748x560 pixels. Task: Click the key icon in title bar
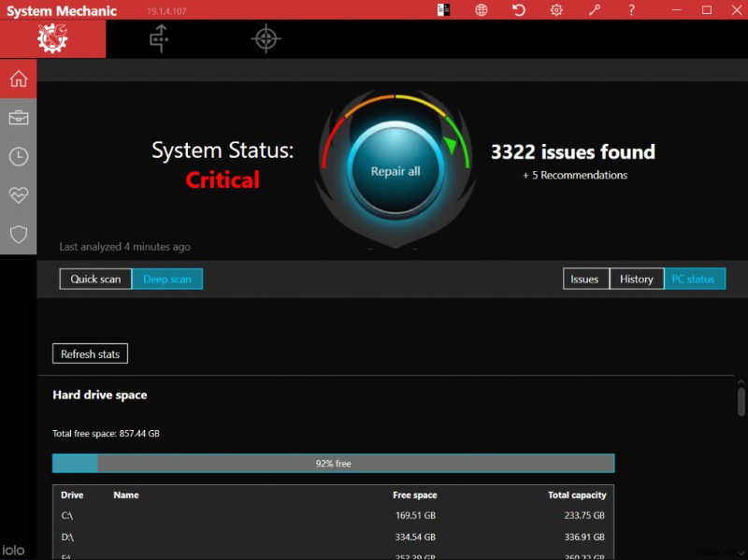tap(594, 10)
